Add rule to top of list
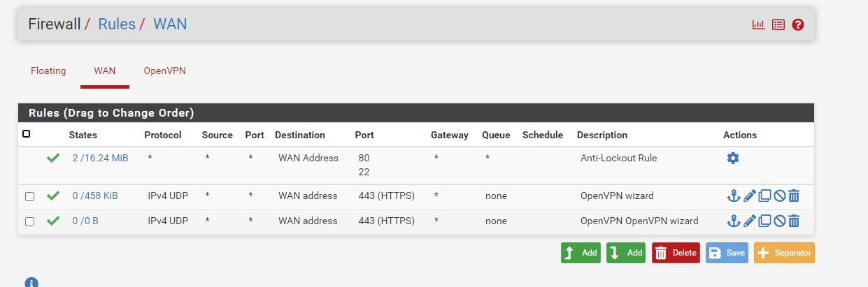 581,253
